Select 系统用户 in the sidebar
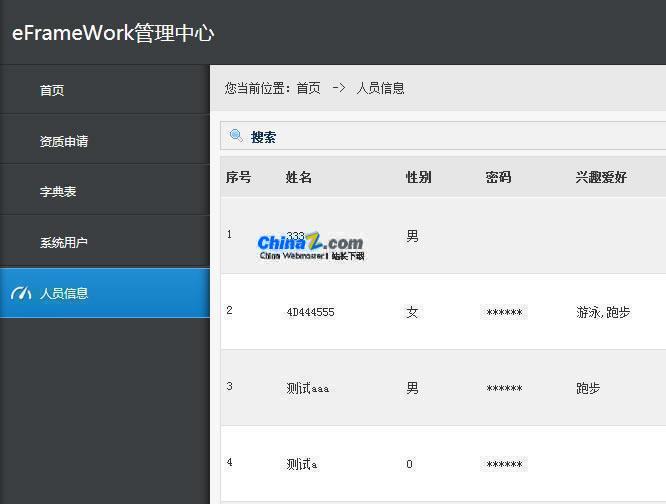 [64, 242]
